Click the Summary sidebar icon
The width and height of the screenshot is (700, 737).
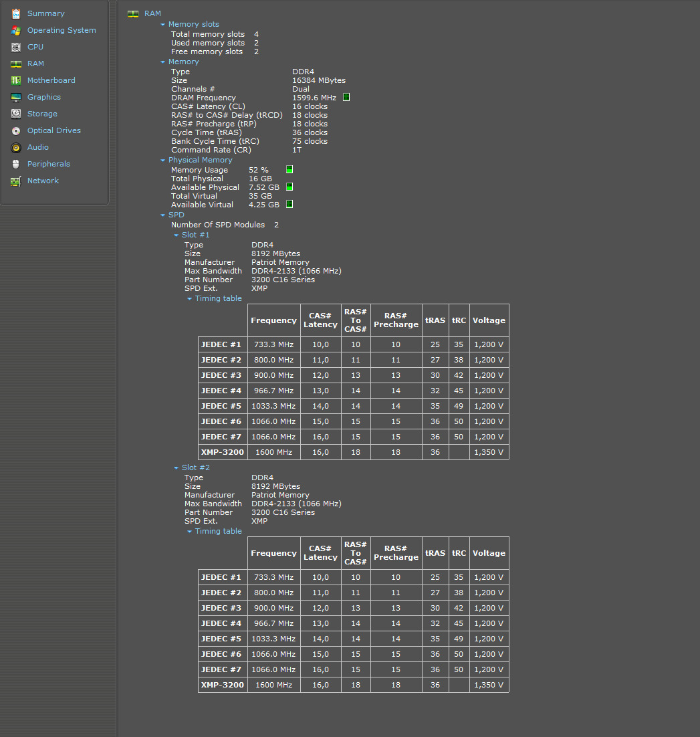coord(15,13)
